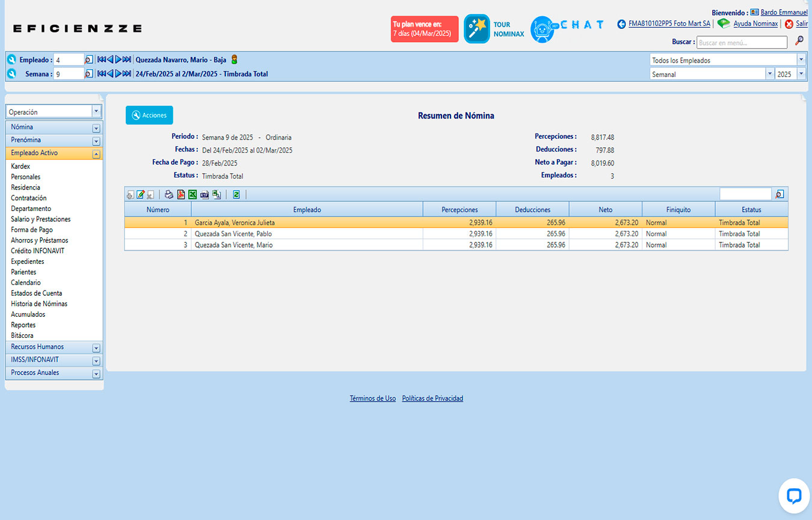Collapse the Empleado Activo section
This screenshot has height=520, width=812.
(x=96, y=154)
